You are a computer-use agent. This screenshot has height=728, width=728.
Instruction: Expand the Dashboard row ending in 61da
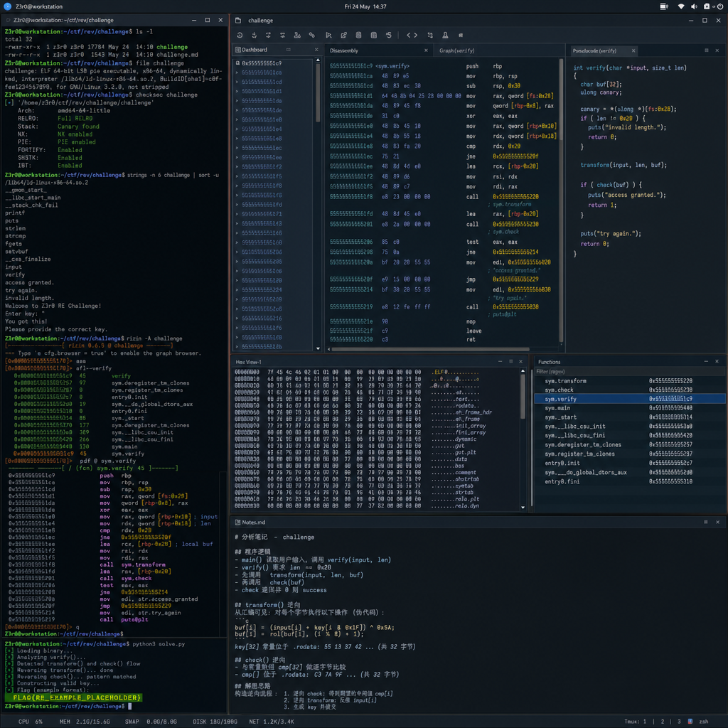coord(237,101)
